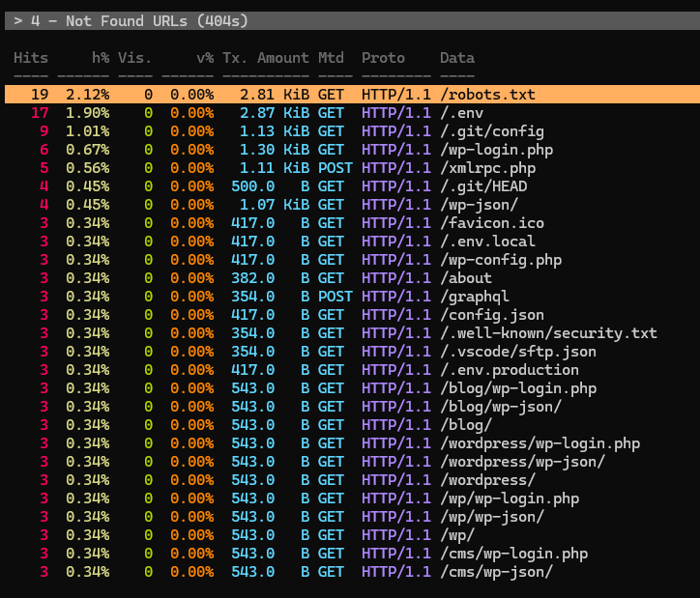Click the Hits column header

(31, 58)
